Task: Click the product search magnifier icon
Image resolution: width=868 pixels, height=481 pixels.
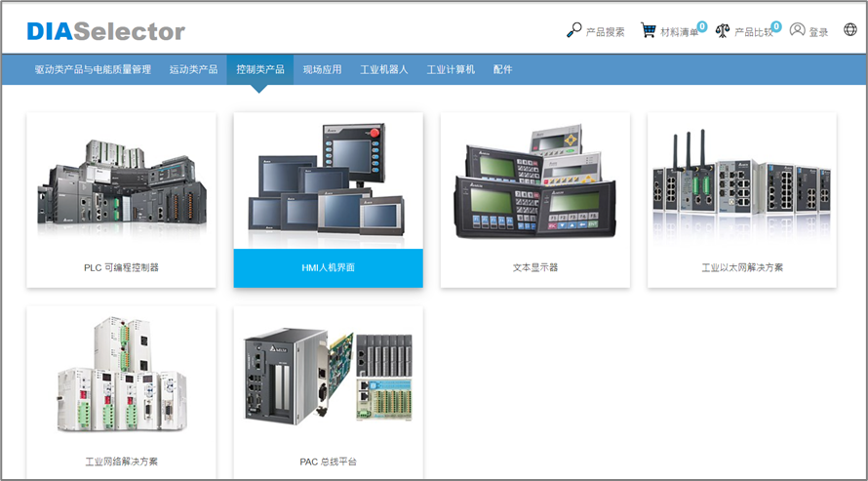Action: coord(574,31)
